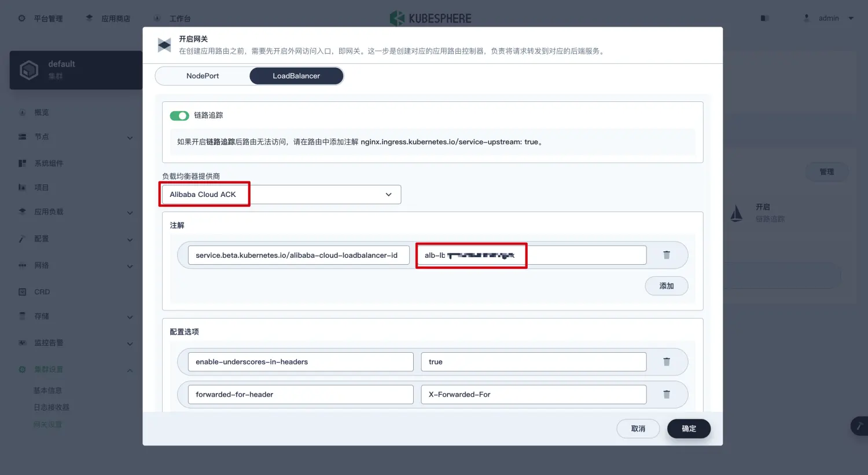Click the CRD sidebar icon
This screenshot has height=475, width=868.
pos(23,292)
